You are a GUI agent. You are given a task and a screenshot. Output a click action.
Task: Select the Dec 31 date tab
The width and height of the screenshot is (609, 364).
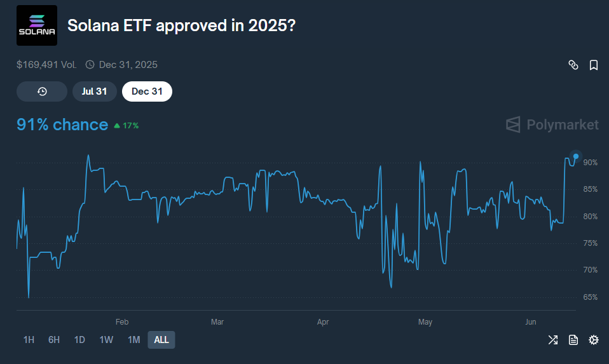(x=147, y=91)
